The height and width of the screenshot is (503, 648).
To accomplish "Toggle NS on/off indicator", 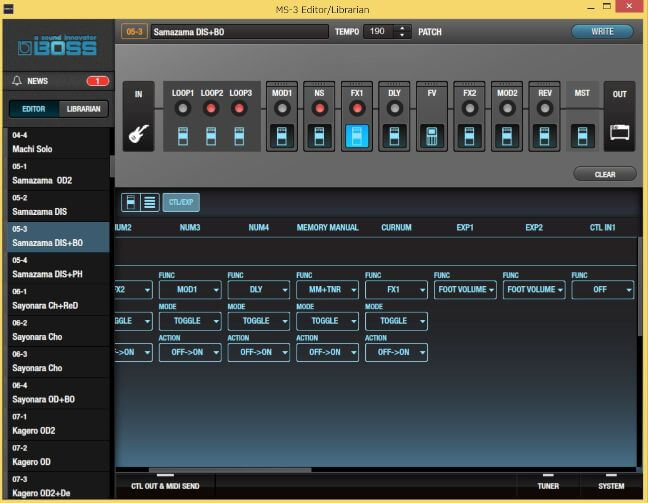I will (319, 109).
